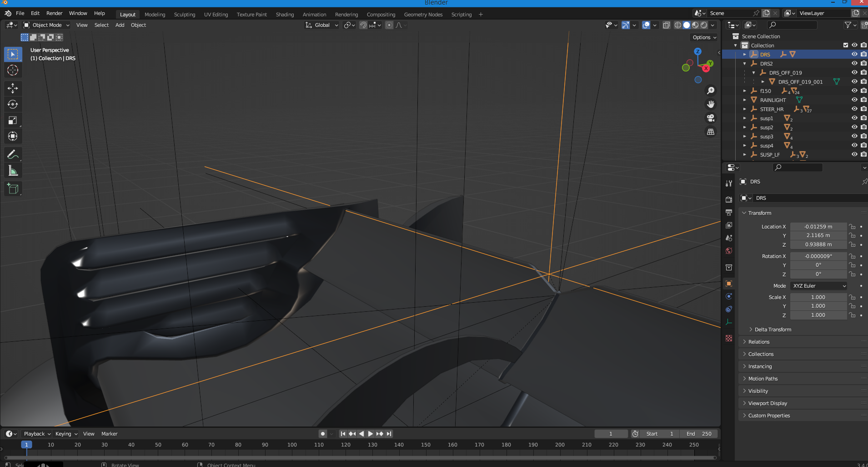Uncheck the Collection exclude checkbox
The height and width of the screenshot is (467, 868).
tap(846, 45)
